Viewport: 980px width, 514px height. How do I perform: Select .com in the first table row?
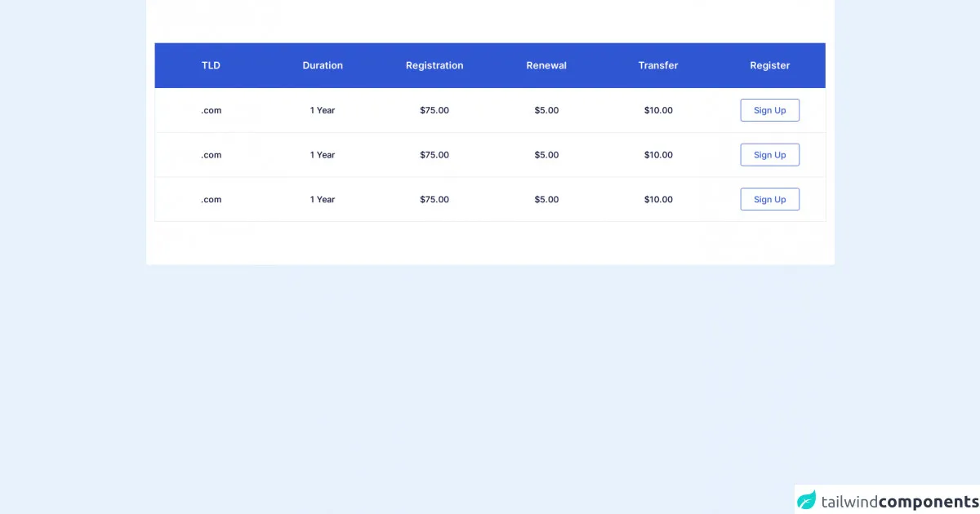[x=211, y=110]
